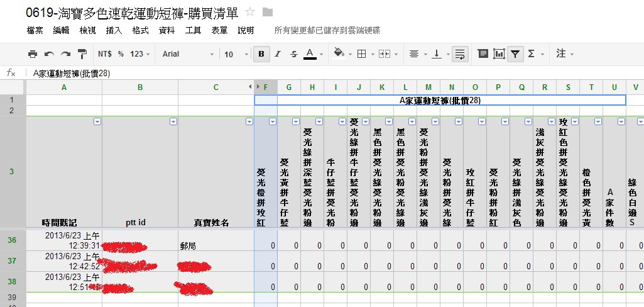This screenshot has width=644, height=307.
Task: Star this spreadsheet document
Action: [x=250, y=12]
